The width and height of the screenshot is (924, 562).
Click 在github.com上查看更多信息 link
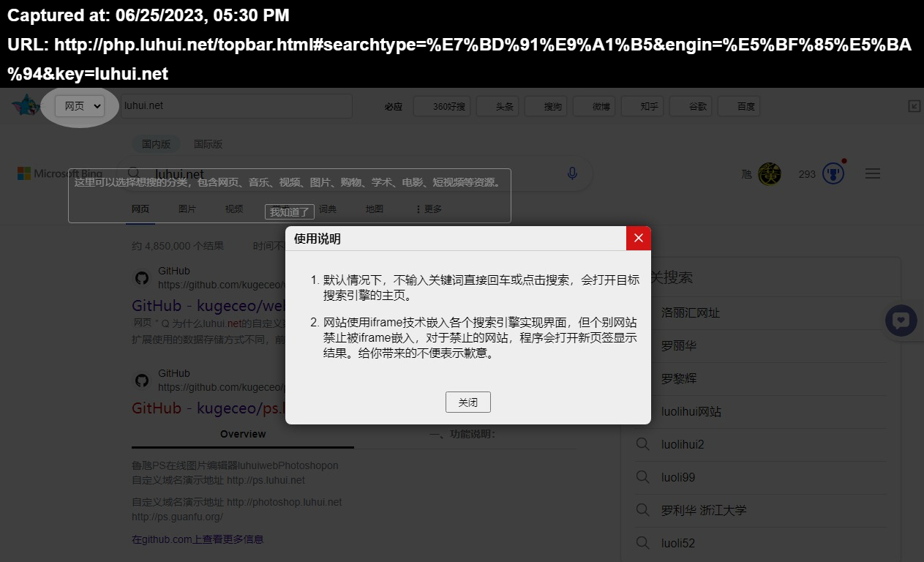pyautogui.click(x=198, y=539)
